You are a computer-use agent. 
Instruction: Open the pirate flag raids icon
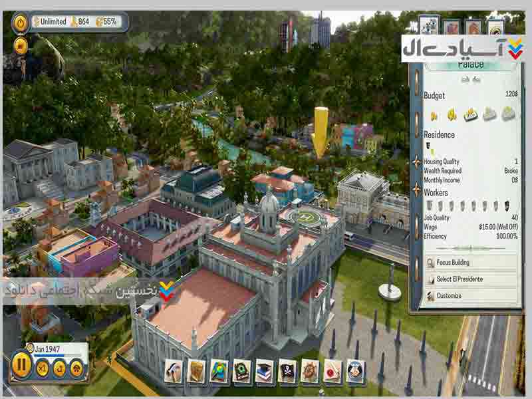pos(287,370)
